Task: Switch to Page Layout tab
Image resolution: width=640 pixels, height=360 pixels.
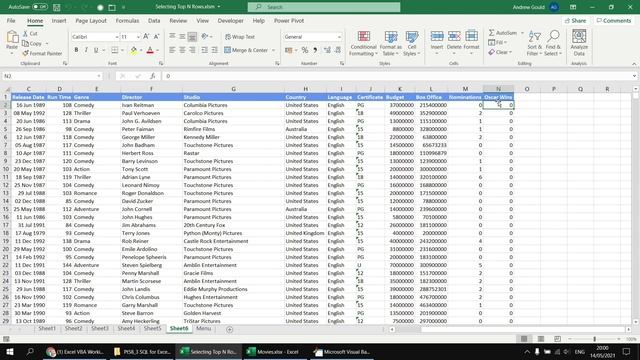Action: [91, 20]
